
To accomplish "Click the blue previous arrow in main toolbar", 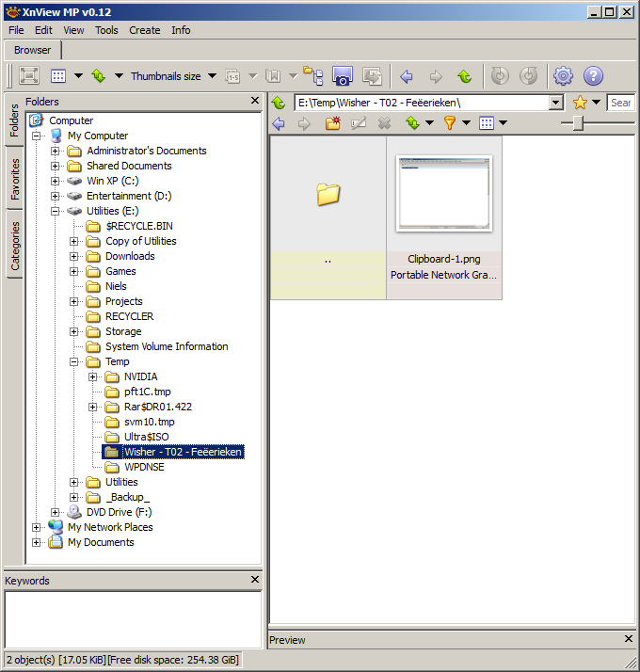I will click(x=407, y=76).
